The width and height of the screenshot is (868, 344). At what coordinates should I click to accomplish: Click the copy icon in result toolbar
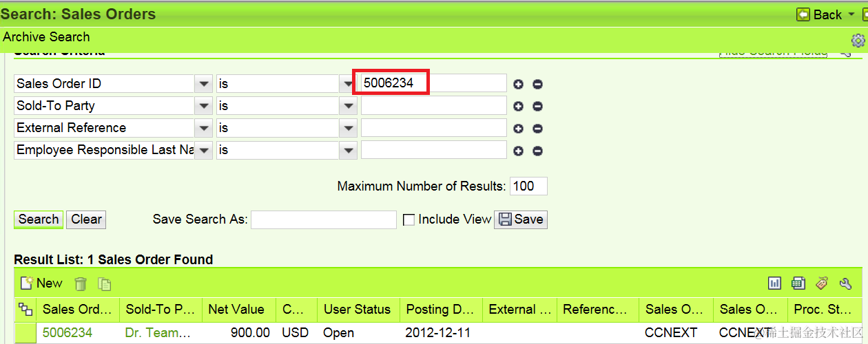pyautogui.click(x=104, y=283)
